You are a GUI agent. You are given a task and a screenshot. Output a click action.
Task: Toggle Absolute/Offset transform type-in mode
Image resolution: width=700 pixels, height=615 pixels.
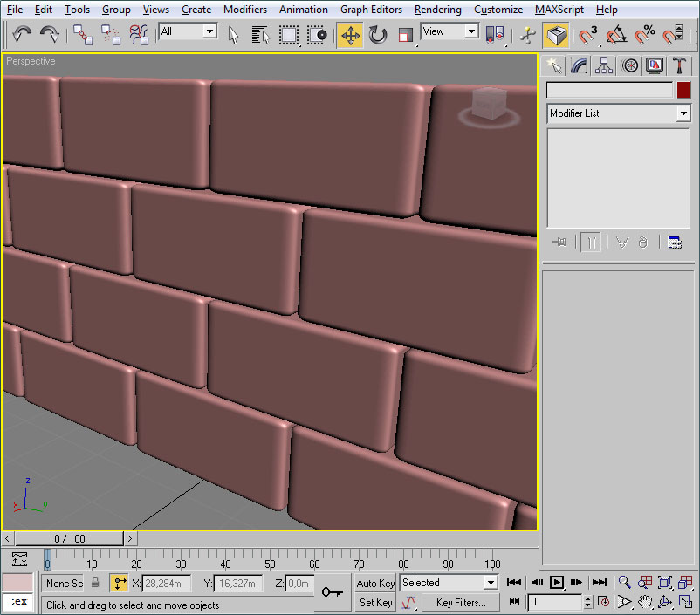pyautogui.click(x=120, y=583)
